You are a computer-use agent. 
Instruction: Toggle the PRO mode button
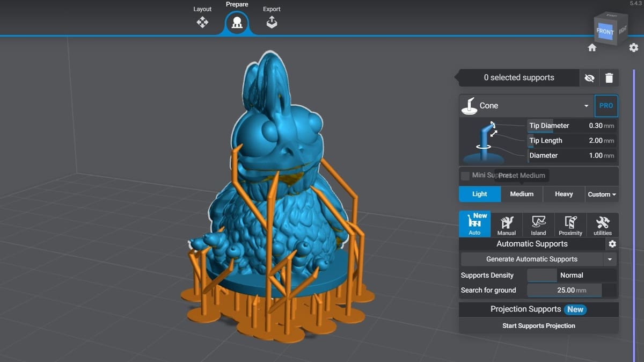(x=606, y=106)
